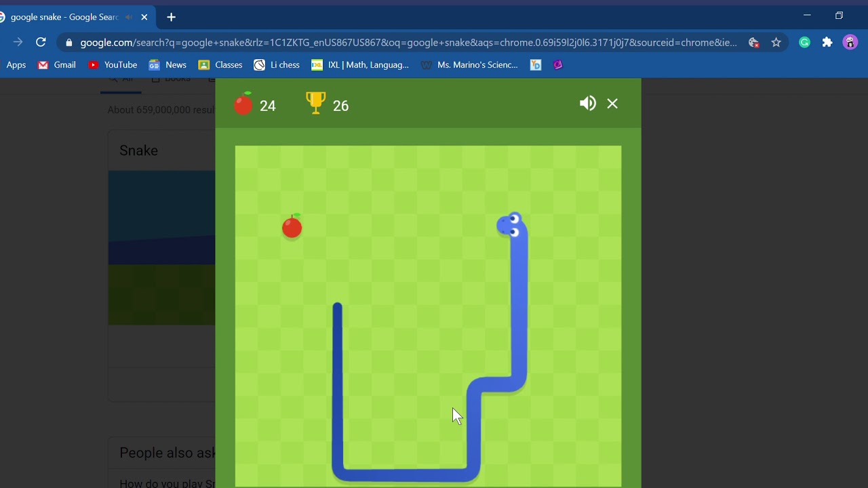Close the snake game overlay

pos(612,104)
